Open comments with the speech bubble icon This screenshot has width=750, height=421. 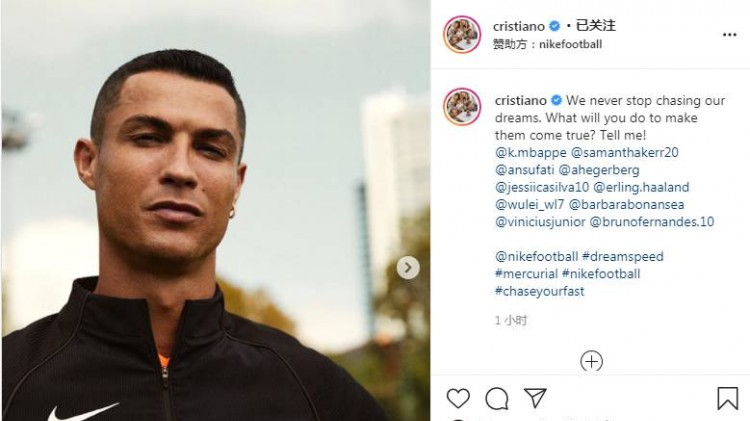pyautogui.click(x=496, y=398)
